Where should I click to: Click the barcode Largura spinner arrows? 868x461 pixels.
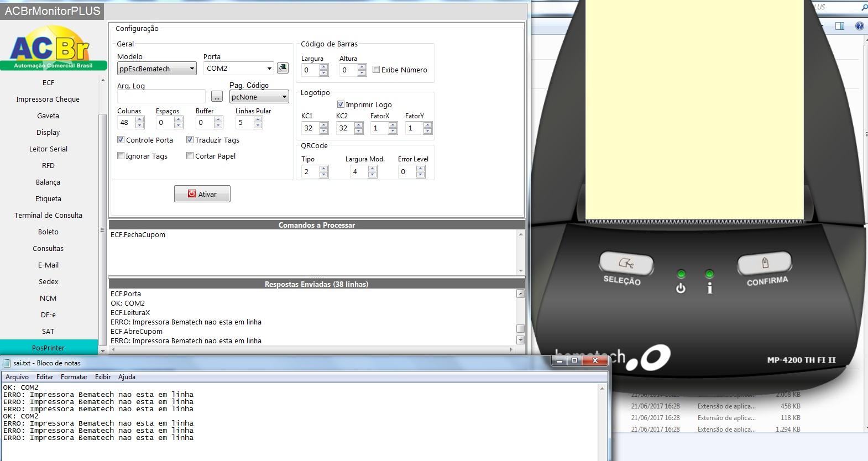pyautogui.click(x=324, y=70)
